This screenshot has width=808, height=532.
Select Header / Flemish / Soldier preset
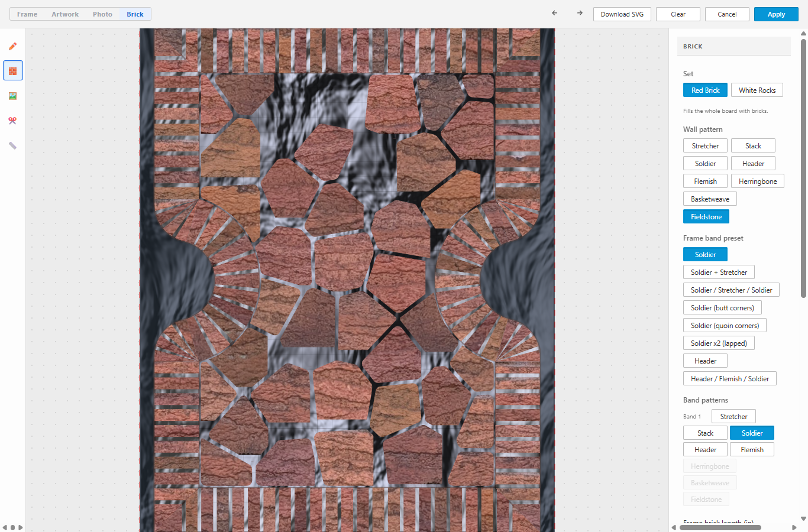pos(730,378)
